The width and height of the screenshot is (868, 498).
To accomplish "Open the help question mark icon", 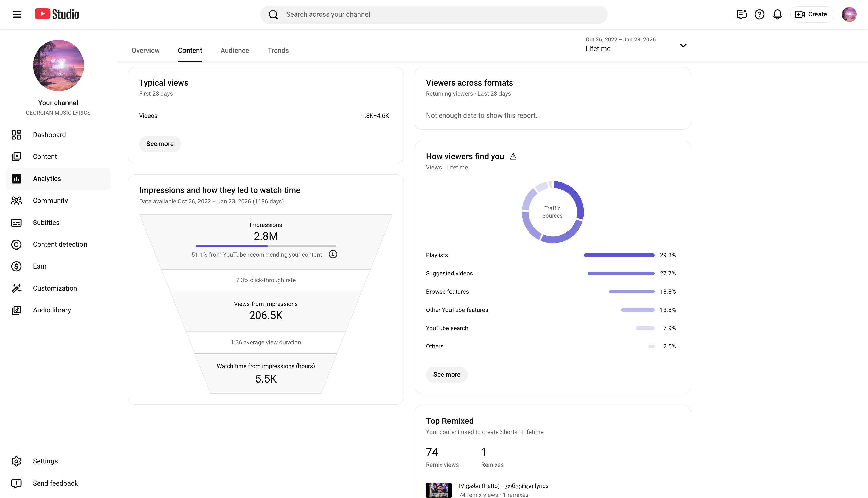I will click(759, 14).
